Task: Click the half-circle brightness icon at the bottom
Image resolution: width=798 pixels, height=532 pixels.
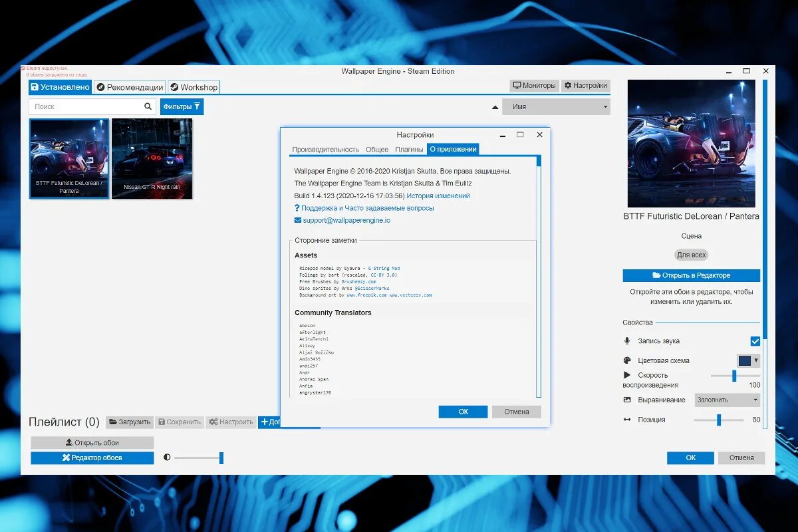Action: click(x=167, y=458)
